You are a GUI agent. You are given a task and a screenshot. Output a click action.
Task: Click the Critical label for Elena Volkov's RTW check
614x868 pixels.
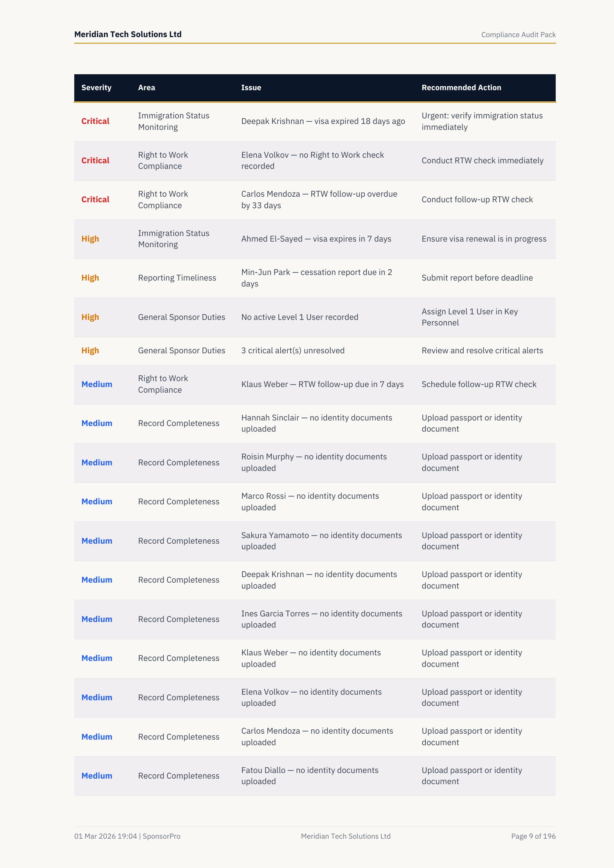pyautogui.click(x=95, y=161)
